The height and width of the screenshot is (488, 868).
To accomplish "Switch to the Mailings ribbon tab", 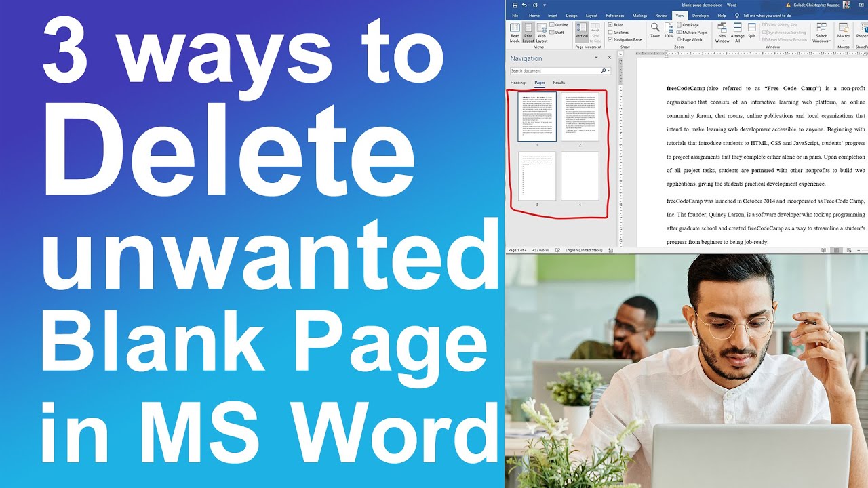I will pyautogui.click(x=639, y=15).
